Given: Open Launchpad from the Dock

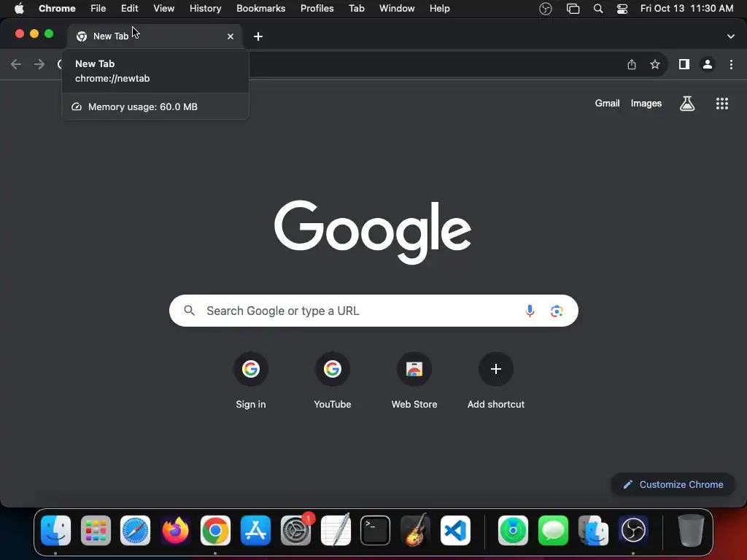Looking at the screenshot, I should click(x=96, y=531).
